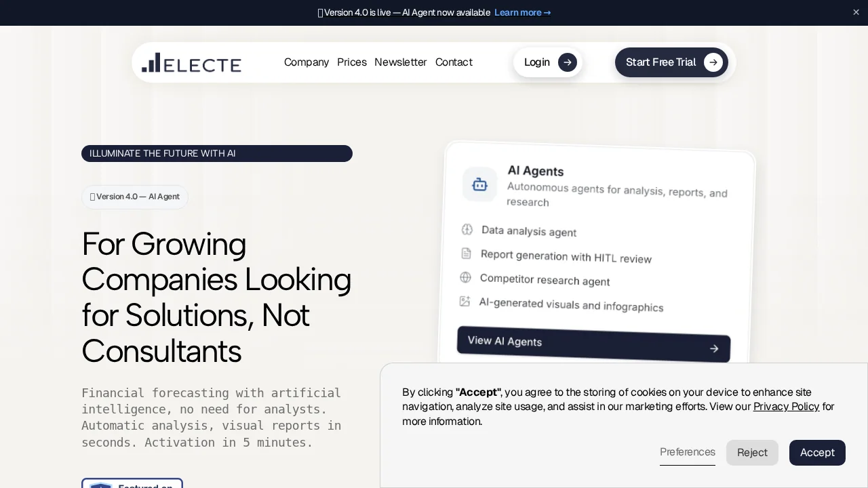Click the arrow icon in Start Free Trial

713,62
